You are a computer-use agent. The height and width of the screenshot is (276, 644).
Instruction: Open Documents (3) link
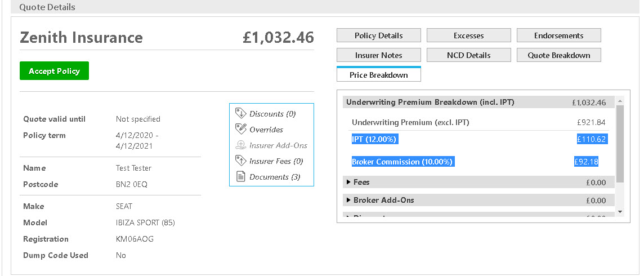pyautogui.click(x=275, y=177)
